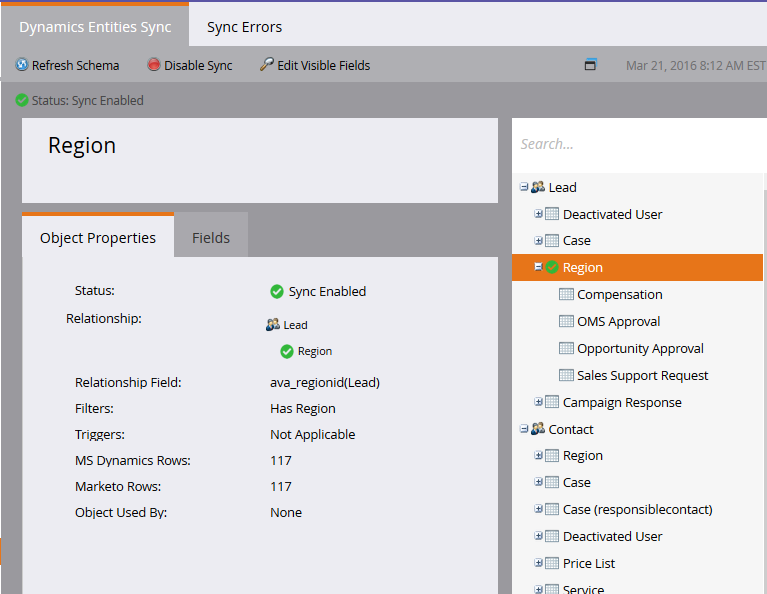Screen dimensions: 767x594
Task: Click table icon beside Region under Contact
Action: point(552,456)
